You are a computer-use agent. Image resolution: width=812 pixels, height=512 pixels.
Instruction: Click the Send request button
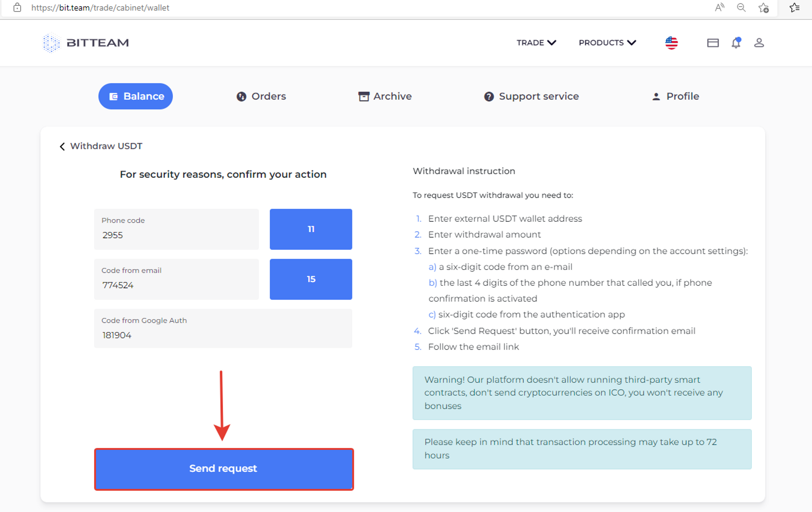tap(224, 469)
